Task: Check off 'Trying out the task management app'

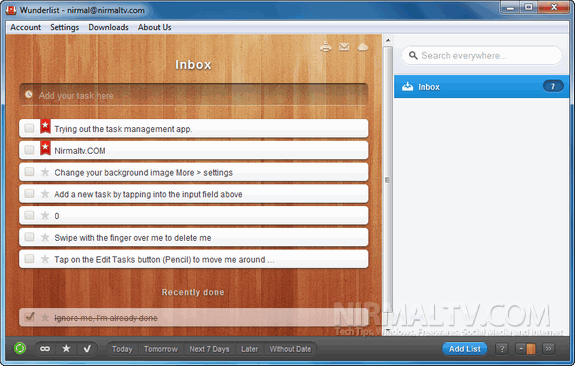Action: (x=29, y=128)
